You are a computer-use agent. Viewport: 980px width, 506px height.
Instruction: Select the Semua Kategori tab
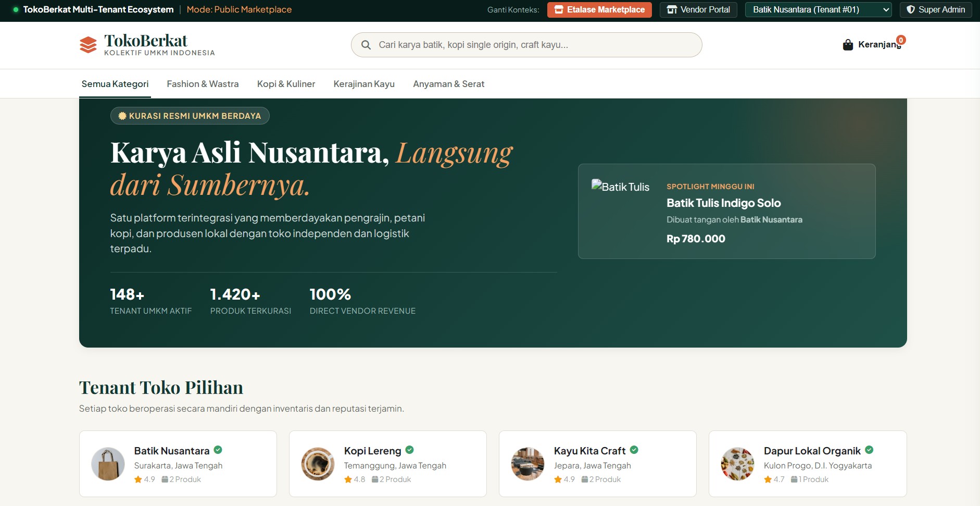pos(115,84)
